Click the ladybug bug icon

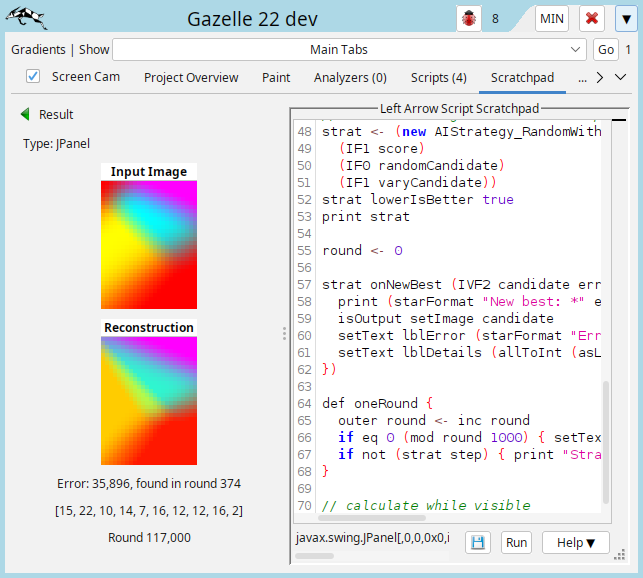point(467,18)
